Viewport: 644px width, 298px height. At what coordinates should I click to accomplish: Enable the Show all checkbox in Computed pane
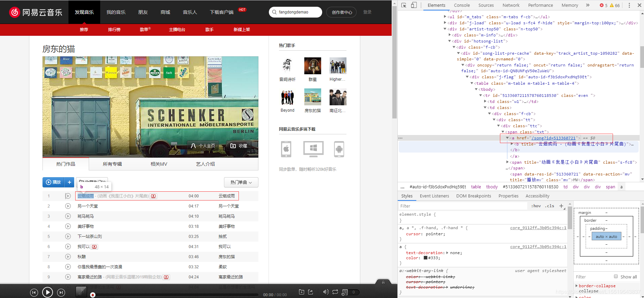click(x=616, y=276)
